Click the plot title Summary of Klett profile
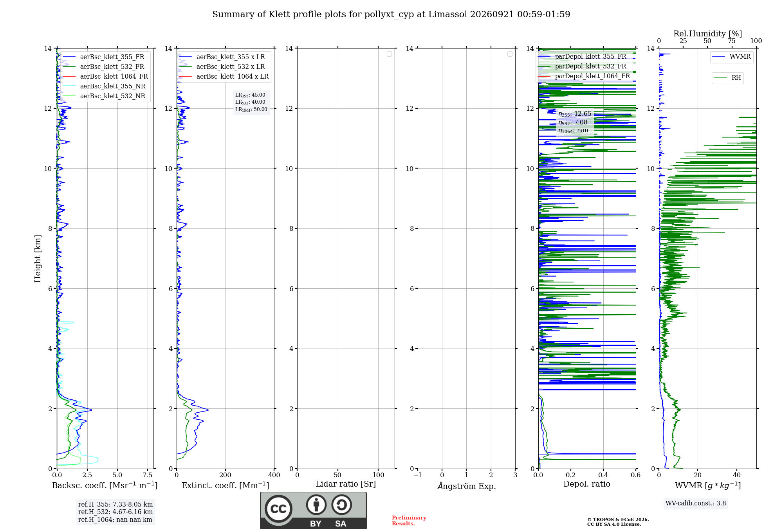Screen dimensions: 783x532 click(391, 14)
